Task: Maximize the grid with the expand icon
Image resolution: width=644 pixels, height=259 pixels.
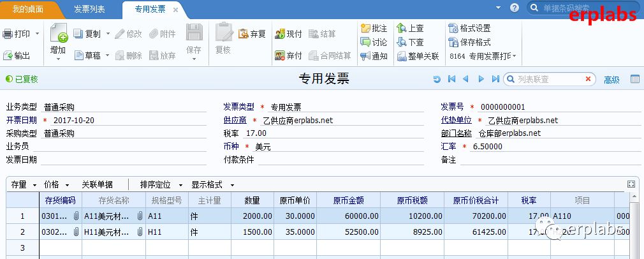Action: (631, 184)
